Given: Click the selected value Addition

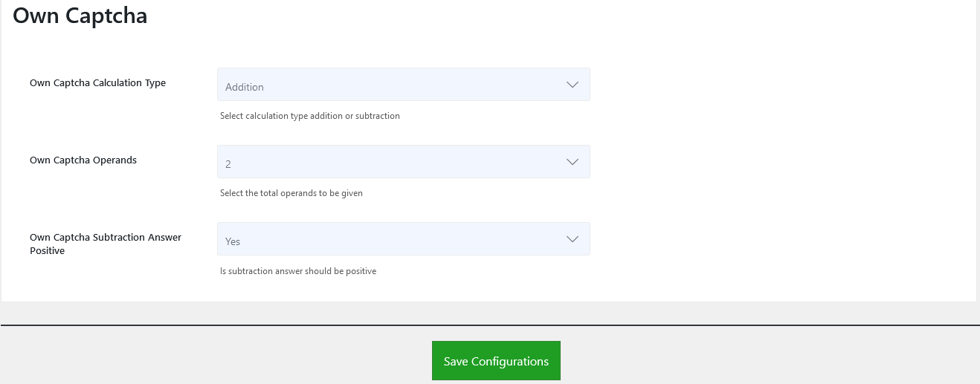Looking at the screenshot, I should click(x=245, y=87).
